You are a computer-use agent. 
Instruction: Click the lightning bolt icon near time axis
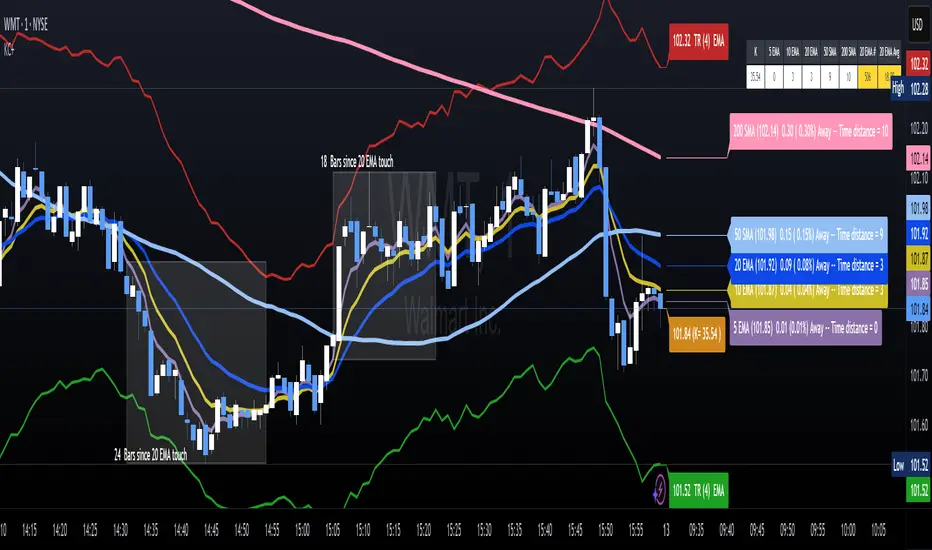659,491
